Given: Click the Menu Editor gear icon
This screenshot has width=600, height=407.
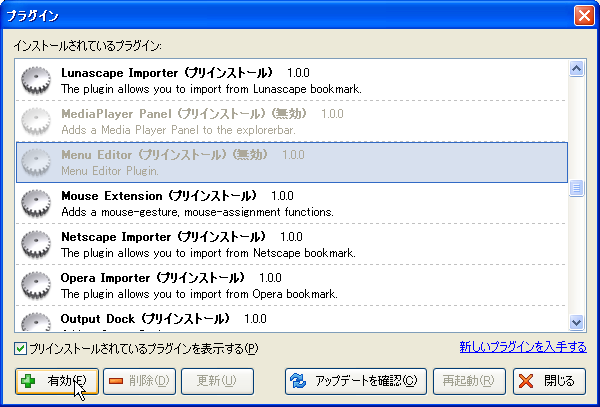Looking at the screenshot, I should pos(36,162).
